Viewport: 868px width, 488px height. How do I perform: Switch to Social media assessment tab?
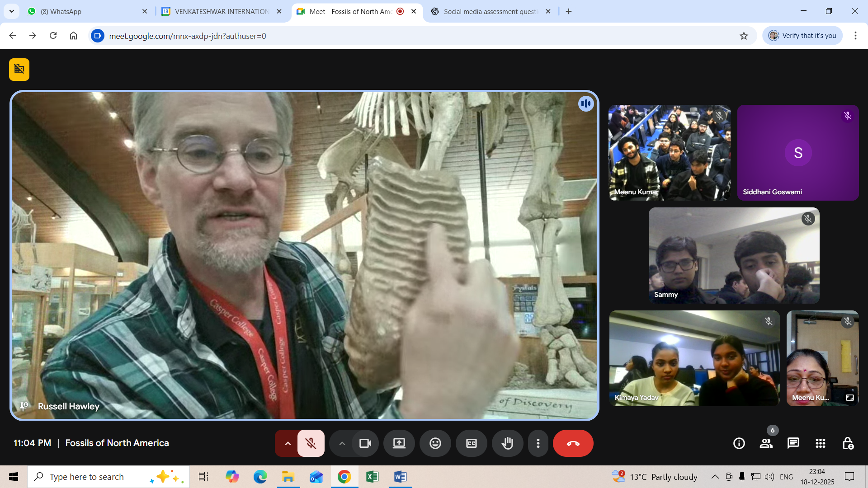click(491, 11)
